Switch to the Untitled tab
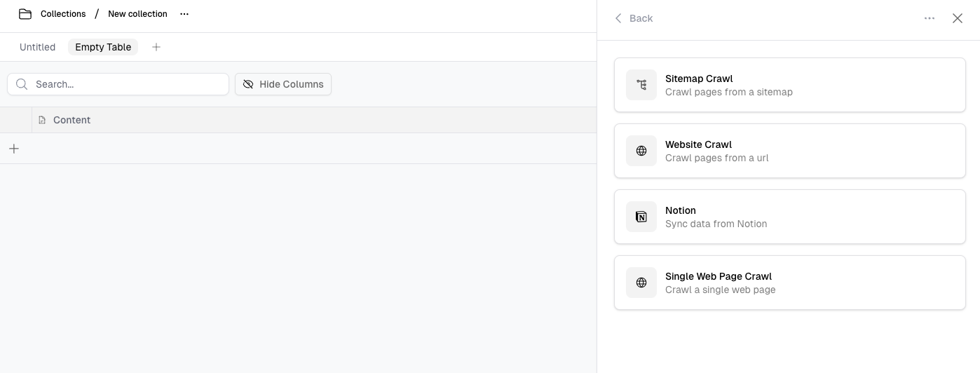This screenshot has width=980, height=373. (37, 47)
